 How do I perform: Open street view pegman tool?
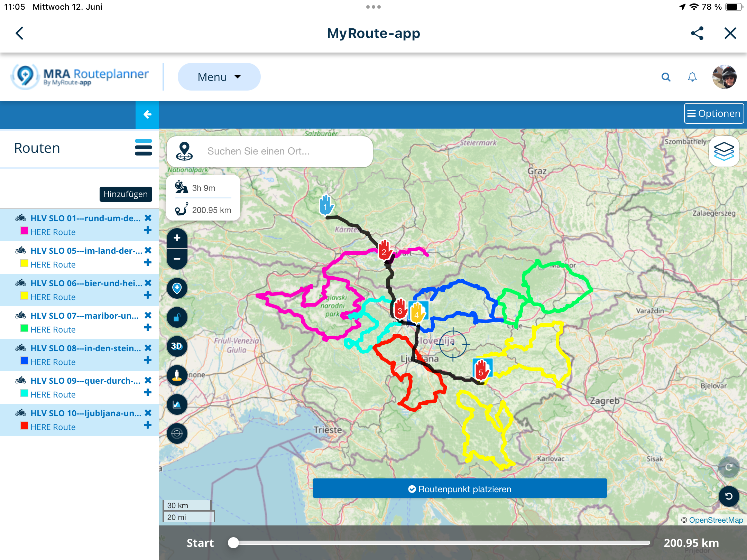pyautogui.click(x=177, y=375)
